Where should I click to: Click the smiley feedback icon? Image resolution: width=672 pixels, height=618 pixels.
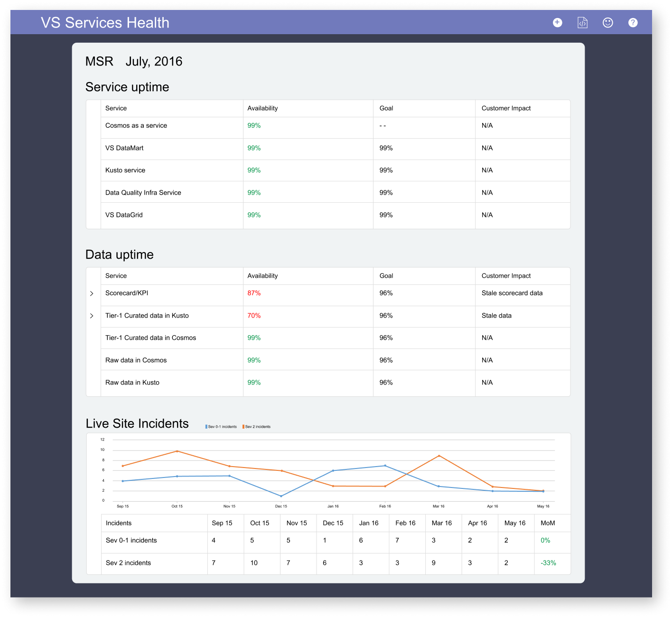608,22
